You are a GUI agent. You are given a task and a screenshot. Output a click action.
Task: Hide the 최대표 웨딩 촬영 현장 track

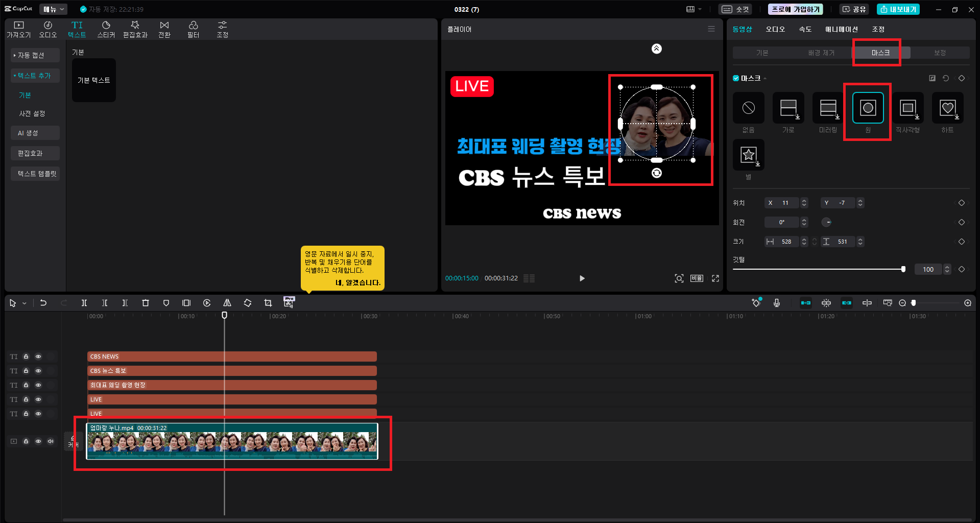click(38, 385)
